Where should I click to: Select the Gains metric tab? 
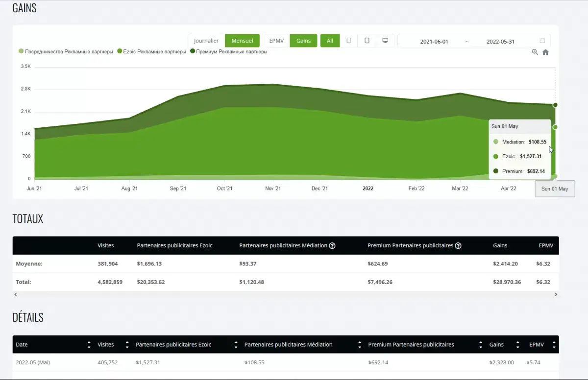[x=303, y=41]
